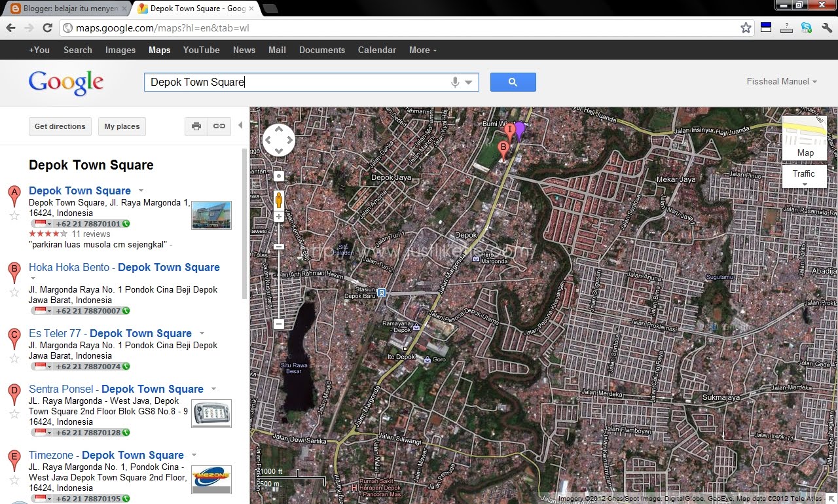
Task: Open the Fissheal Manuel account menu
Action: (x=782, y=82)
